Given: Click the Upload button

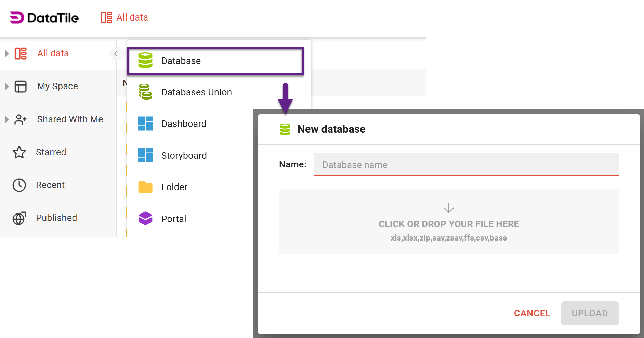Looking at the screenshot, I should 590,313.
